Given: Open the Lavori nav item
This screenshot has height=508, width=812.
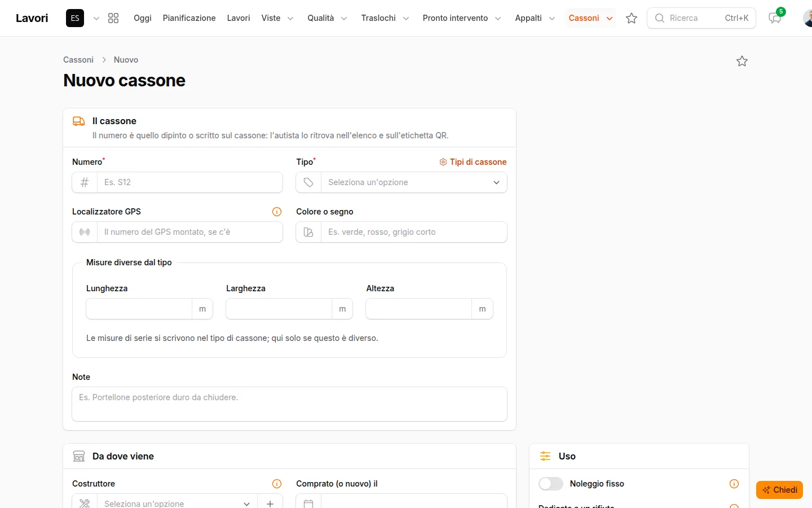Looking at the screenshot, I should pyautogui.click(x=239, y=18).
